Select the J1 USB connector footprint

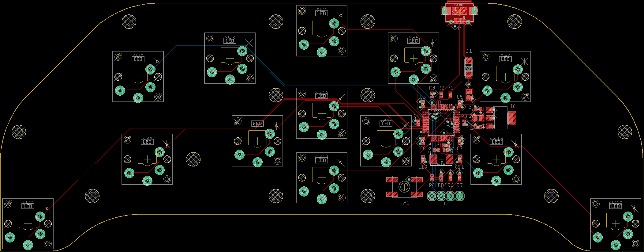[459, 13]
